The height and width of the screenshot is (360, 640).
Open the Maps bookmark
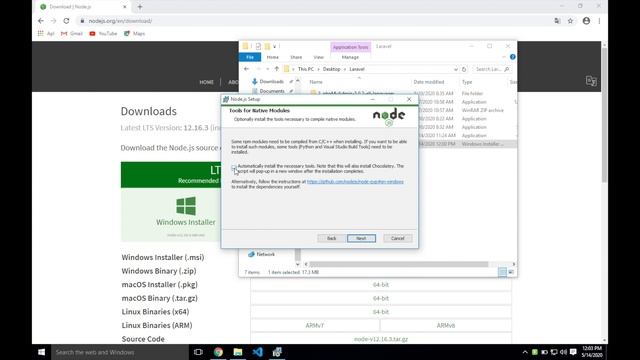click(x=135, y=33)
